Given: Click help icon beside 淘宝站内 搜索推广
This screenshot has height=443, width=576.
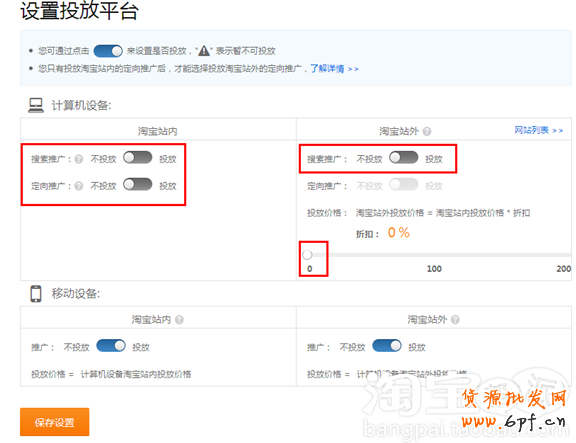Looking at the screenshot, I should [79, 159].
